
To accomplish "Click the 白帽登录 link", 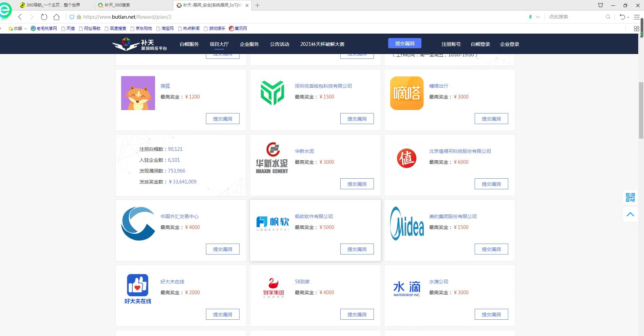I will click(480, 44).
